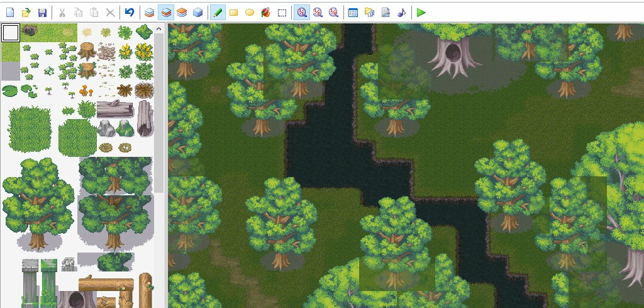Click the tileset palette scroll-up arrow
The height and width of the screenshot is (308, 644).
pyautogui.click(x=159, y=29)
